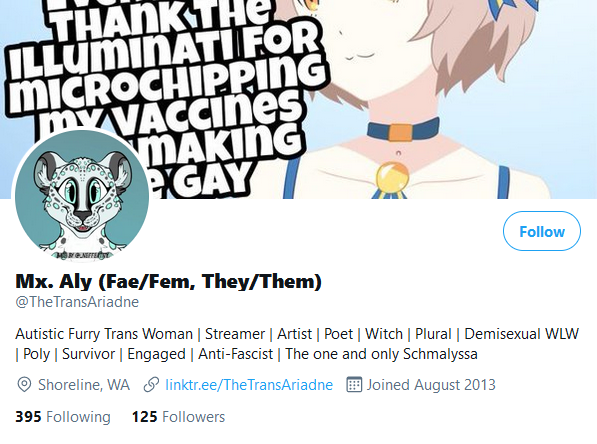Click the Shoreline, WA location text
This screenshot has width=597, height=444.
(84, 385)
